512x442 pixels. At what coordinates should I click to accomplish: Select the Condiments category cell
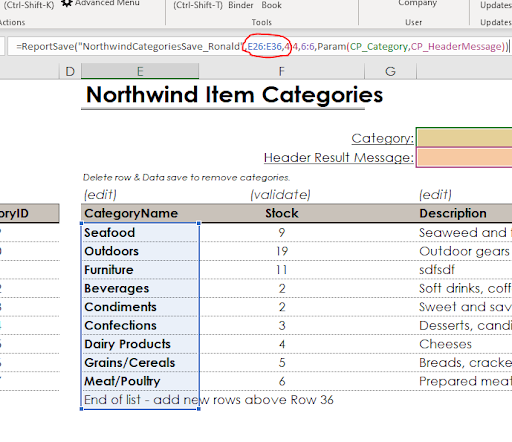tap(140, 307)
